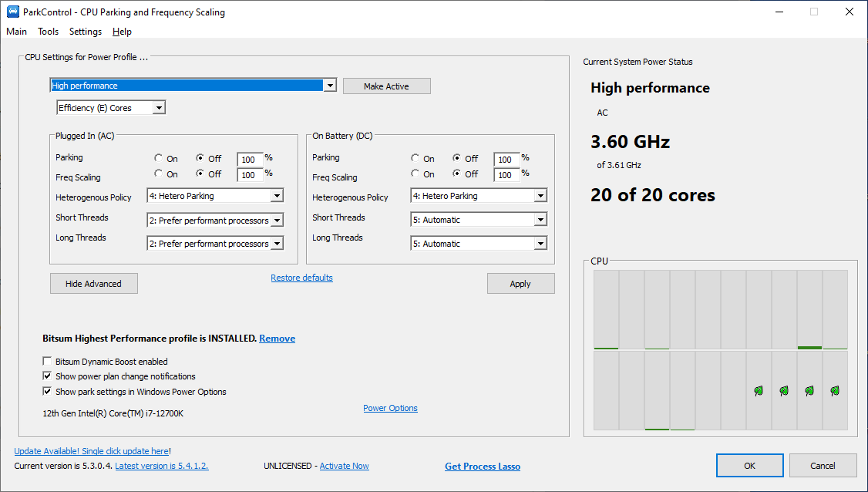Click the last green leaf parked-core icon
Screen dimensions: 868x492
tap(835, 391)
